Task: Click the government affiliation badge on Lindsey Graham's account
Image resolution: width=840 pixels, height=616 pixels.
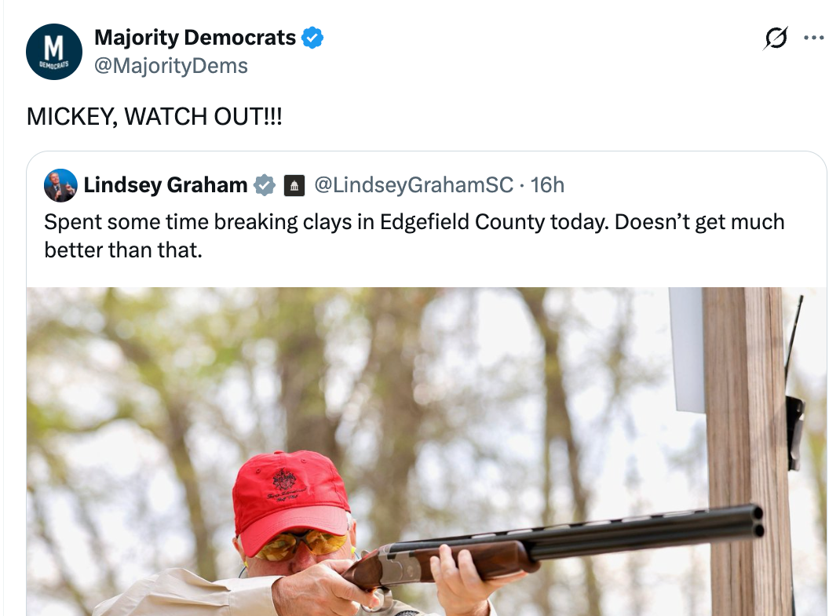Action: pyautogui.click(x=293, y=185)
